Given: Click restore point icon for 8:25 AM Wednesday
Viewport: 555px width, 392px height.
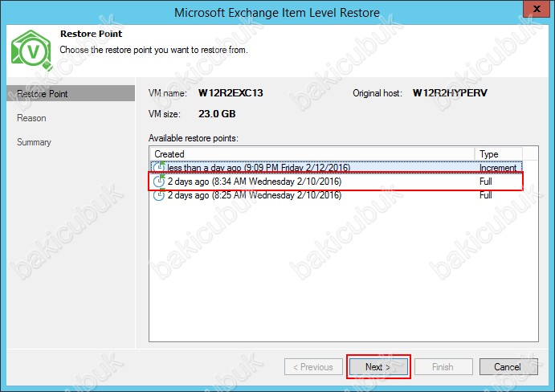Looking at the screenshot, I should [159, 194].
